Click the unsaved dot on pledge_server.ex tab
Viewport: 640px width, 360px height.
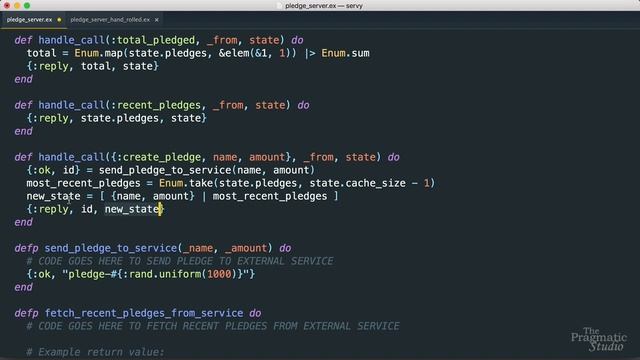[59, 20]
